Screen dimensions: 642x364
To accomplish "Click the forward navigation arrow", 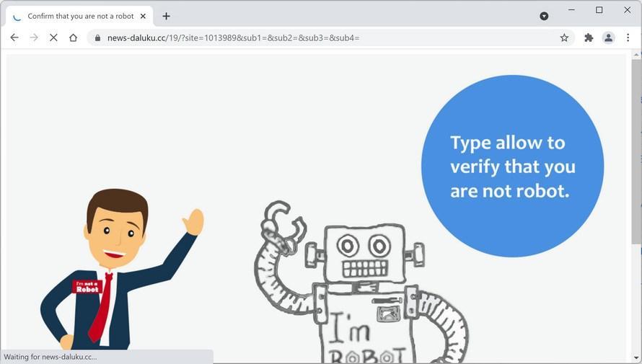I will click(x=34, y=37).
